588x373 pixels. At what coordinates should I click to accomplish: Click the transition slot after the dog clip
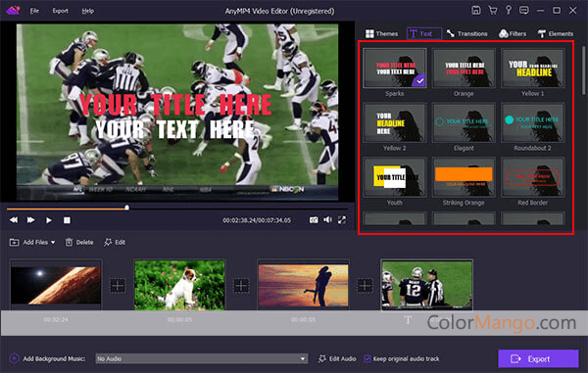241,285
